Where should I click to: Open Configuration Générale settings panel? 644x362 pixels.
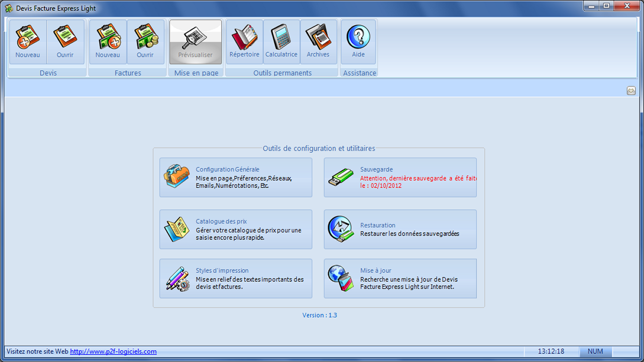(x=236, y=177)
